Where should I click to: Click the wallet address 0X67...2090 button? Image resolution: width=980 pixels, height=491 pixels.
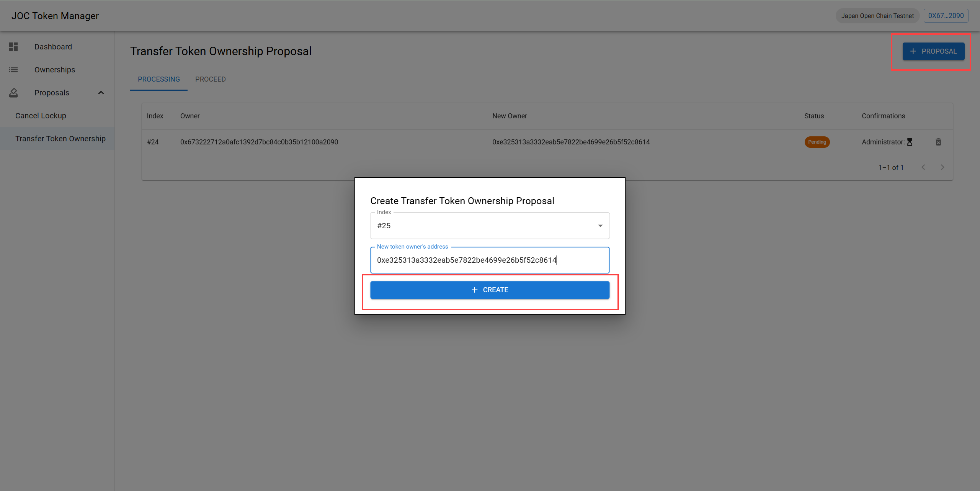(x=946, y=16)
